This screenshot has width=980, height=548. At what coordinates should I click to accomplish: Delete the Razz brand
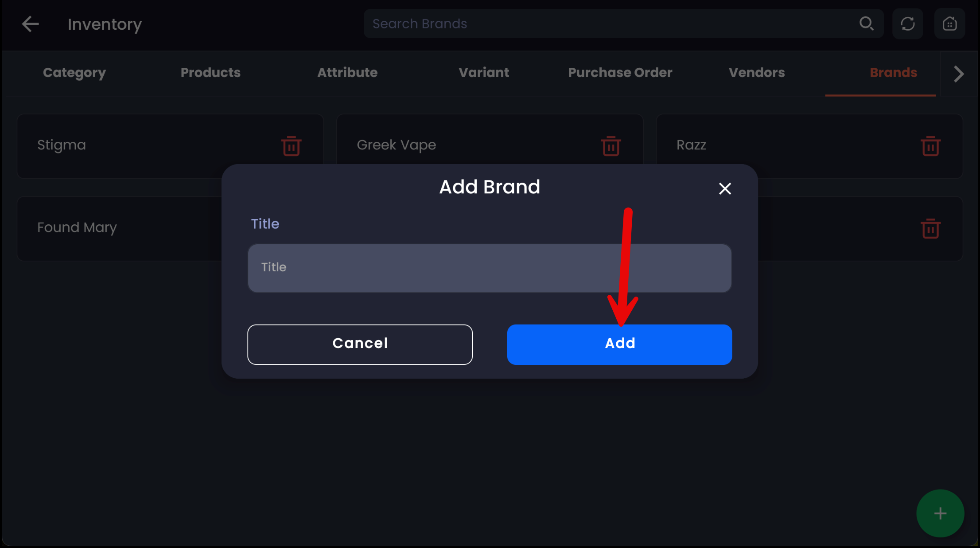[930, 146]
